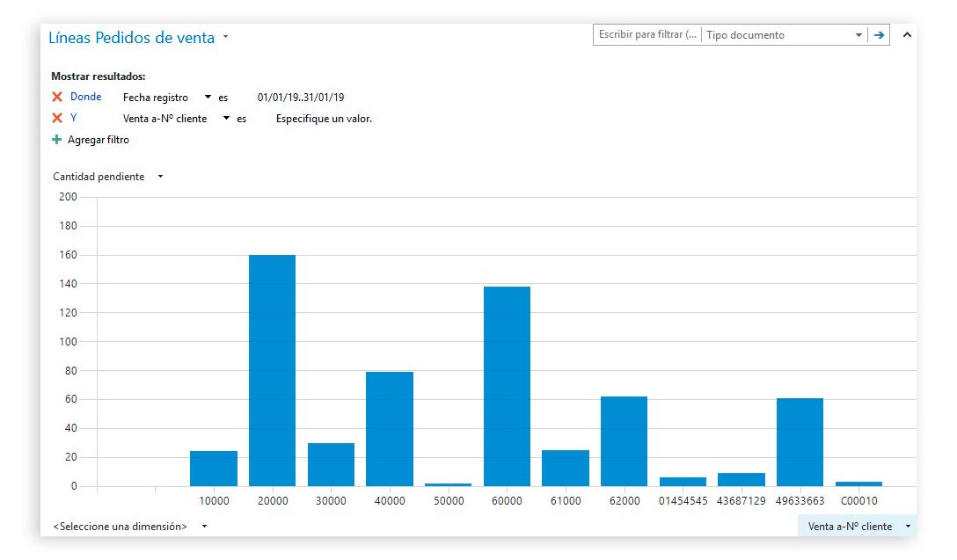
Task: Expand the Tipo documento field selector
Action: tap(858, 35)
